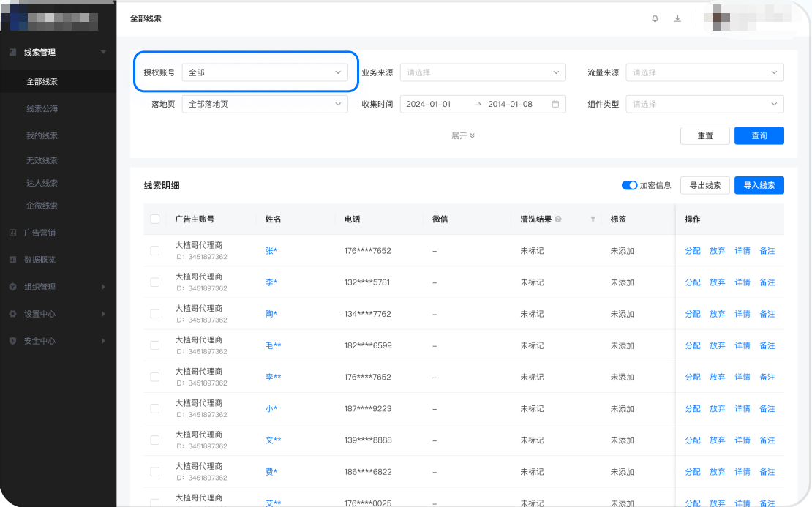Check the box on the first lead row
812x507 pixels.
154,250
